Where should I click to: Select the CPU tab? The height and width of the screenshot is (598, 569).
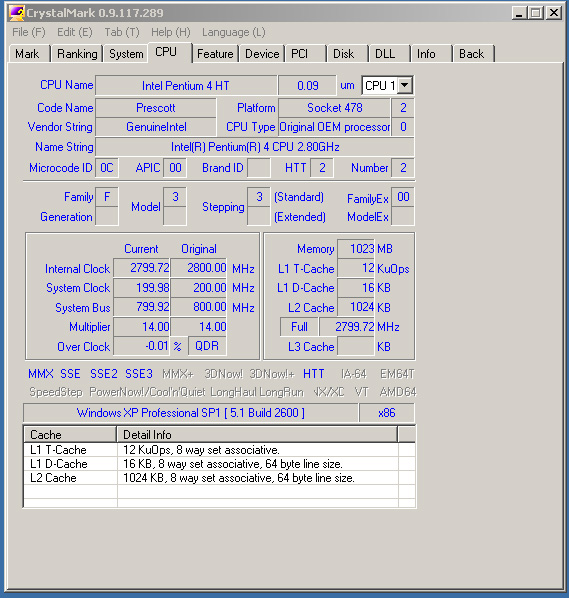click(169, 52)
